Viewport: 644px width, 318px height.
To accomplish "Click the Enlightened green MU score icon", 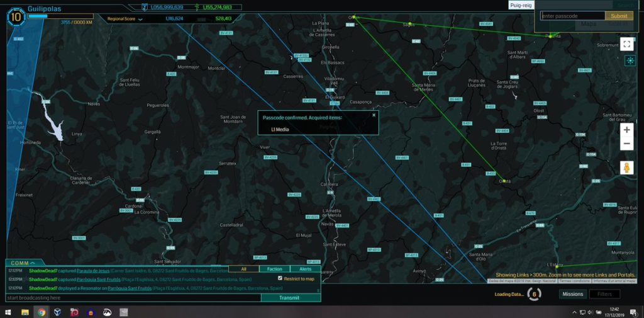I will (x=196, y=7).
